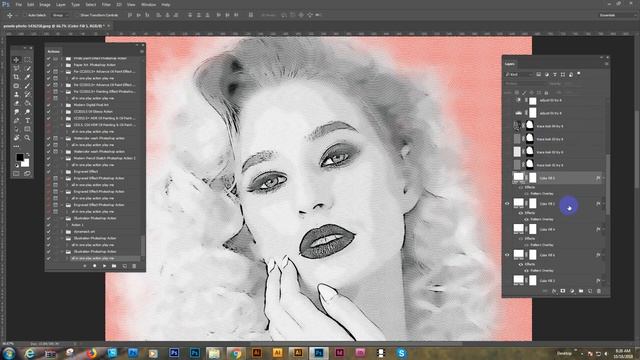The height and width of the screenshot is (360, 640).
Task: Swap foreground and background colors
Action: [28, 155]
